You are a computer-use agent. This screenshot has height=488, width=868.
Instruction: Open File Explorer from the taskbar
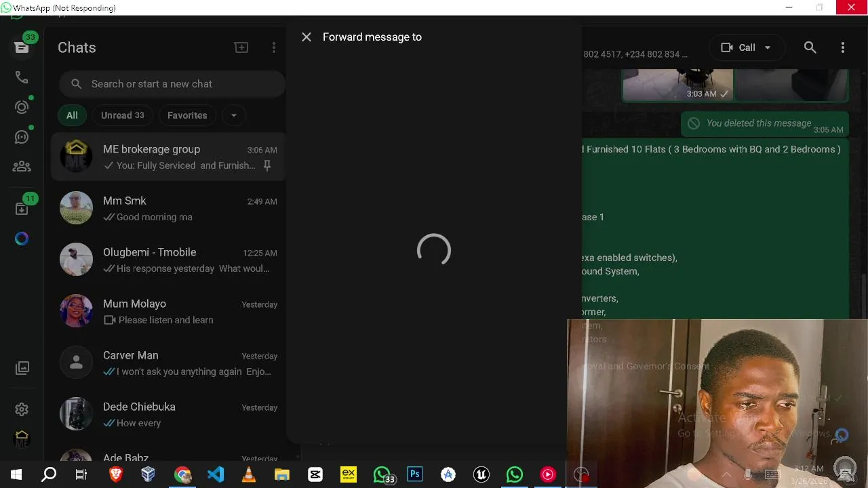[x=281, y=474]
